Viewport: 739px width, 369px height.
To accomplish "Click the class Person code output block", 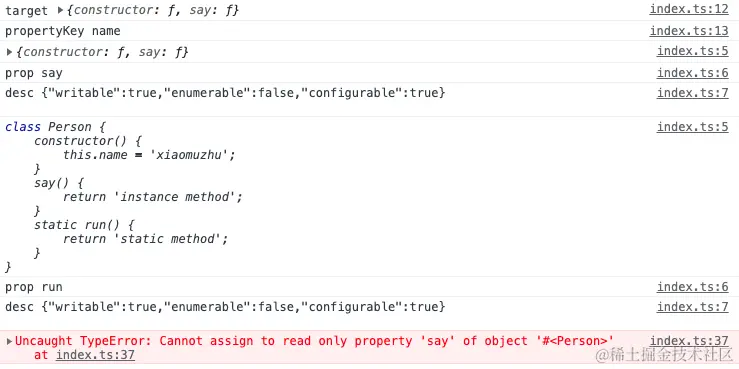I will [x=370, y=197].
